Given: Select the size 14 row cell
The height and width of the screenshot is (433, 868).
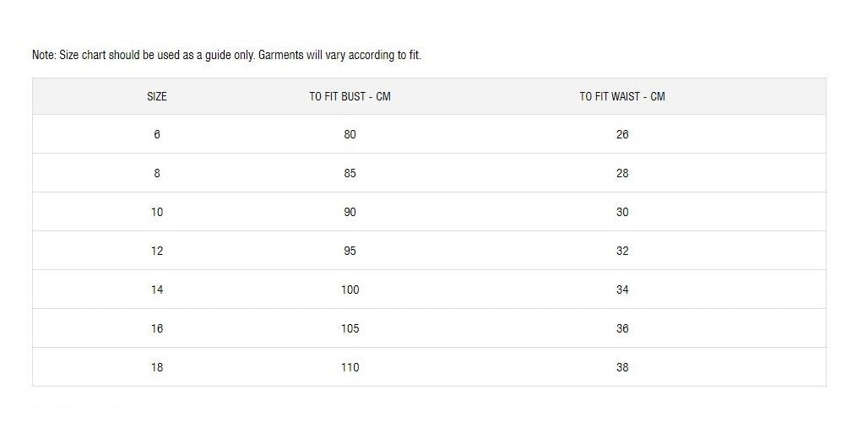Looking at the screenshot, I should pos(157,290).
